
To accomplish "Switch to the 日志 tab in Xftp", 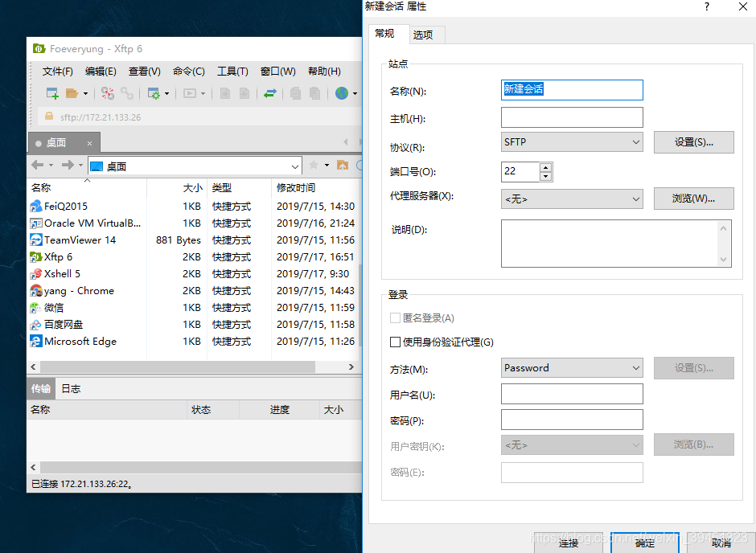I will pos(71,389).
